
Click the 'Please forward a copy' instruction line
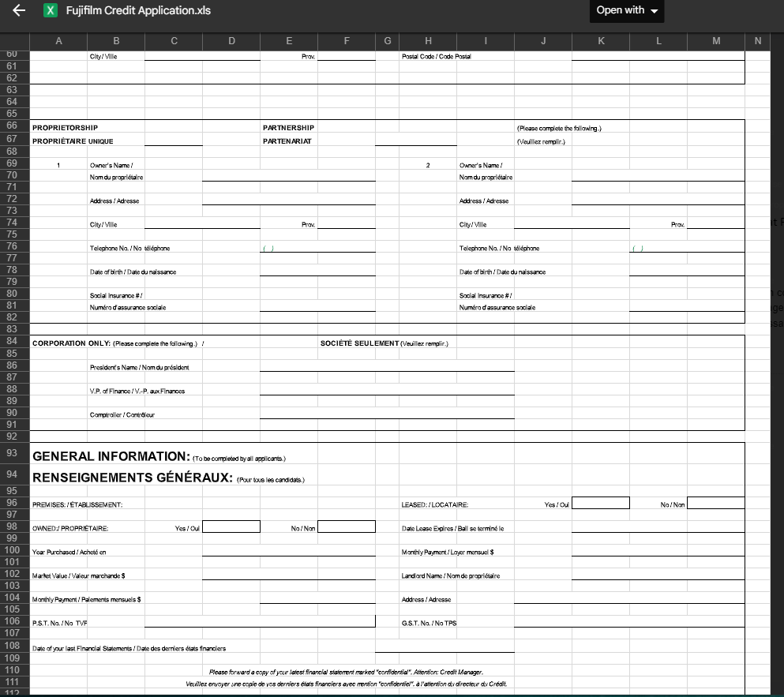346,673
